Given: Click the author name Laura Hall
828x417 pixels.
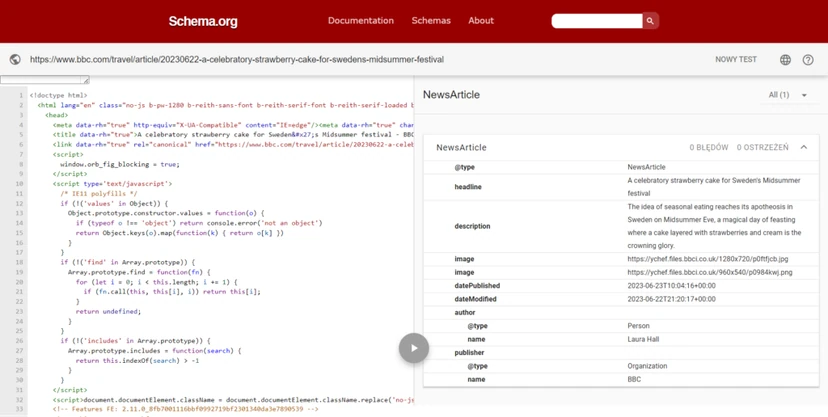Looking at the screenshot, I should (643, 339).
